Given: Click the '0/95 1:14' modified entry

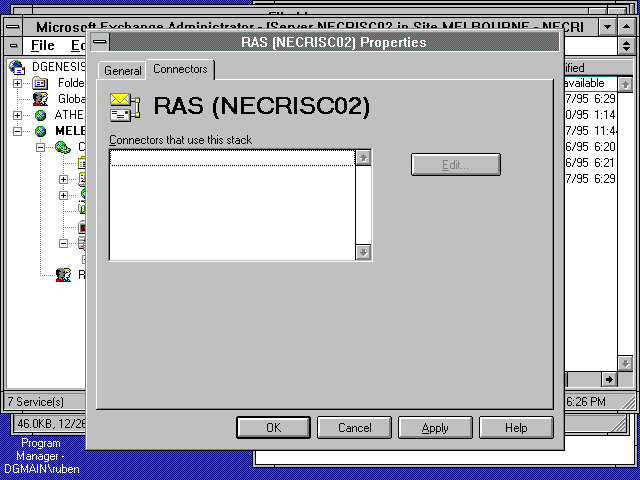Looking at the screenshot, I should 590,115.
